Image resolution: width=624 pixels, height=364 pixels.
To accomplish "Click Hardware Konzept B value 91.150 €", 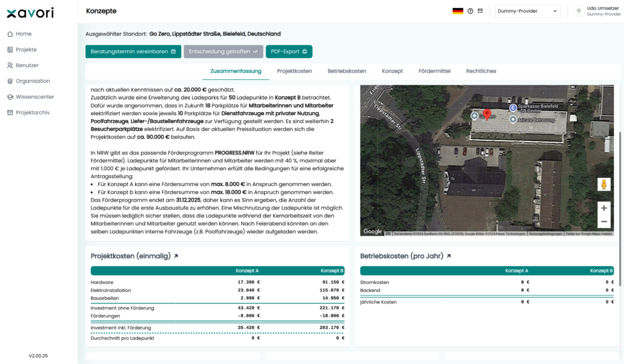I will pos(333,282).
